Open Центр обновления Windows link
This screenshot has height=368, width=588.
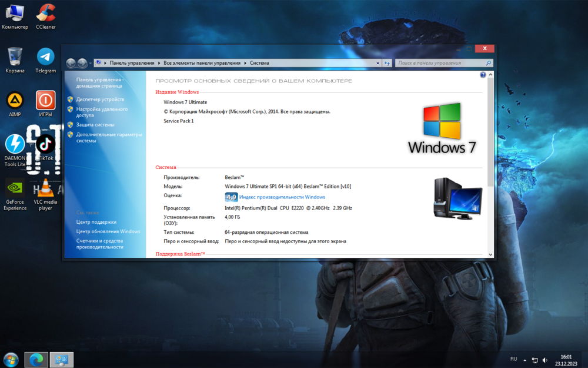[x=108, y=231]
